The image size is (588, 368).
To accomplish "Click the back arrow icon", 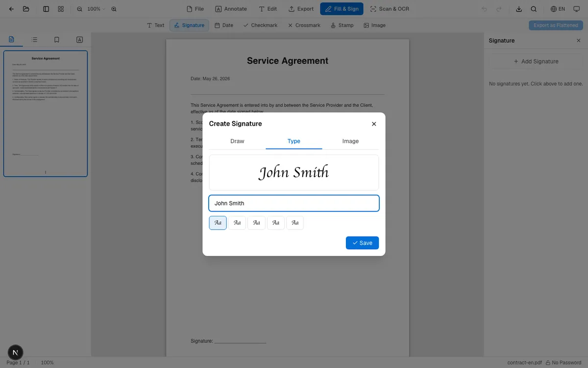I will point(11,9).
